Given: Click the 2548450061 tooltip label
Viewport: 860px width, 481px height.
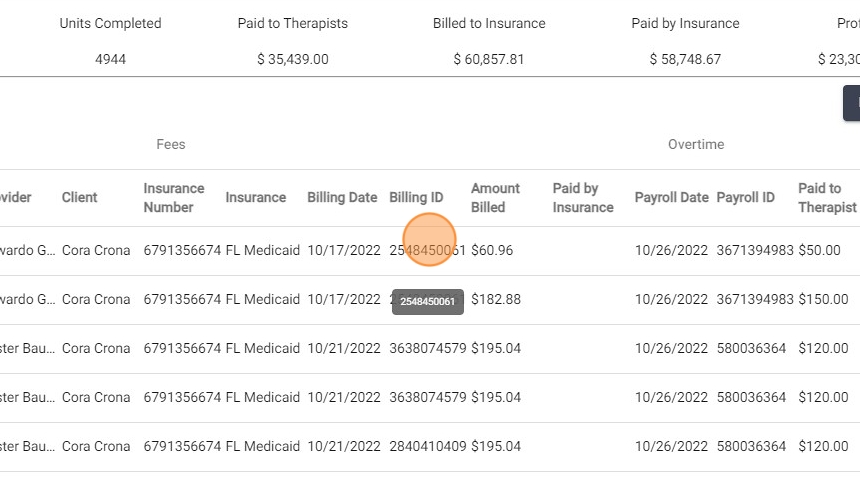Looking at the screenshot, I should [428, 302].
